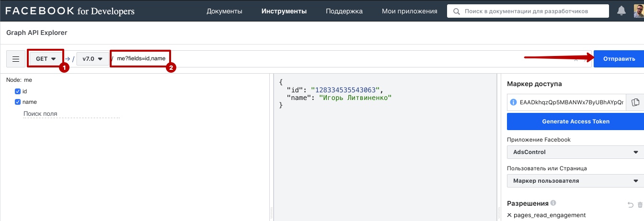
Task: Go to the Facebook for Developers home logo
Action: pos(70,11)
